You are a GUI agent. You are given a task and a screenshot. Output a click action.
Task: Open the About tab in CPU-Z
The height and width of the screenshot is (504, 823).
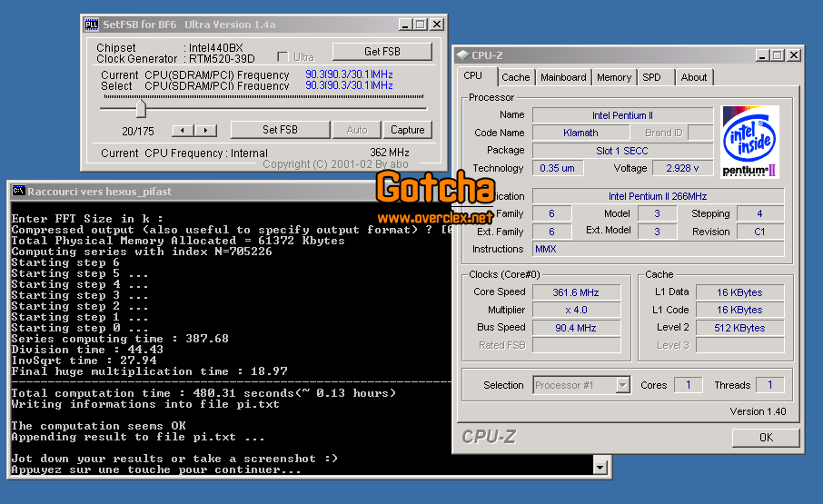tap(693, 77)
